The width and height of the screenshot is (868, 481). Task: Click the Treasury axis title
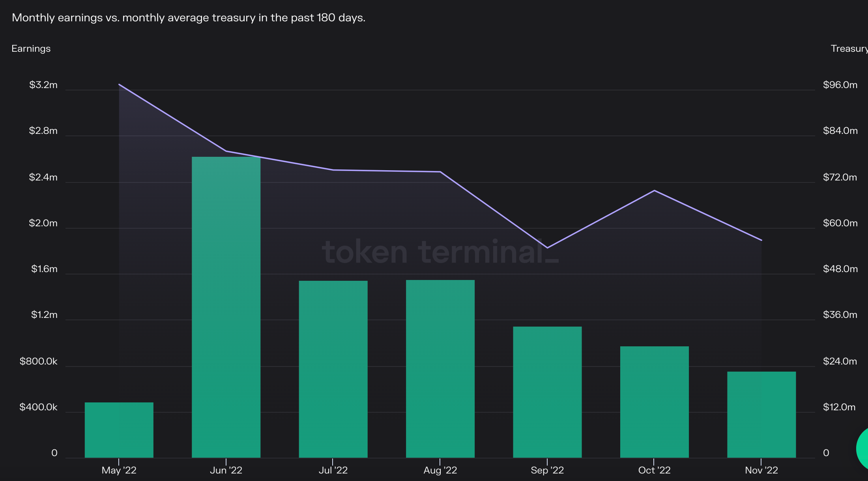pos(848,49)
